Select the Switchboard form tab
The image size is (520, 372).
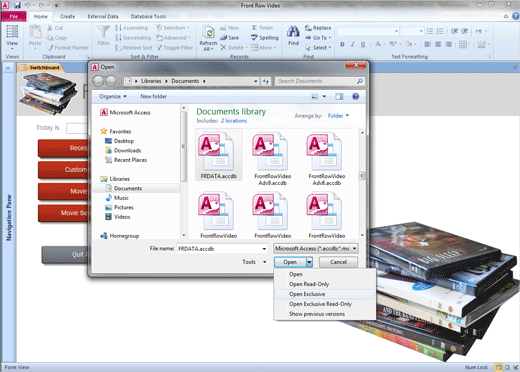tap(41, 67)
